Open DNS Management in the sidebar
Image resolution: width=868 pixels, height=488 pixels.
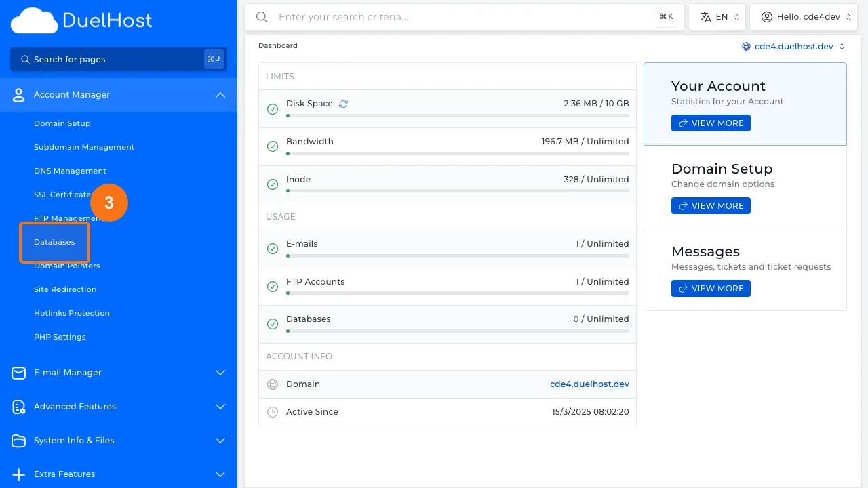[70, 171]
